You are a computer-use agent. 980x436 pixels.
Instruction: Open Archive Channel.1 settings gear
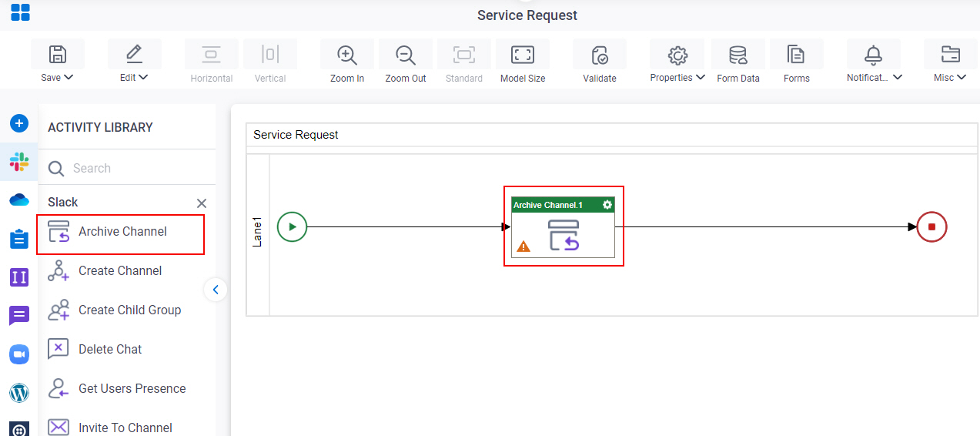607,205
